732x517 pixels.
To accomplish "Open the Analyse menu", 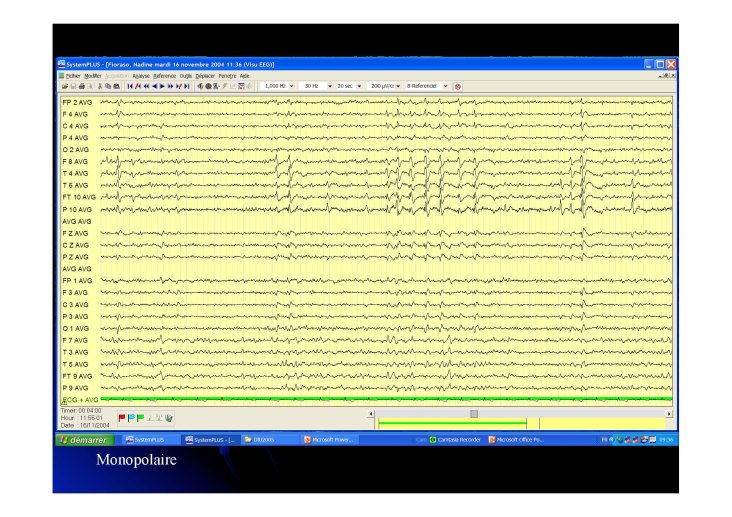I will [141, 76].
